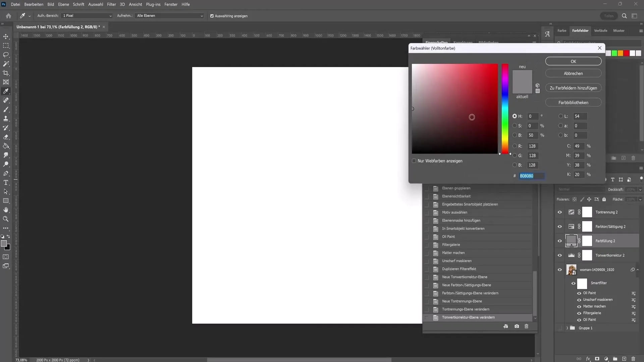
Task: Switch to the Farbe tab
Action: point(562,31)
